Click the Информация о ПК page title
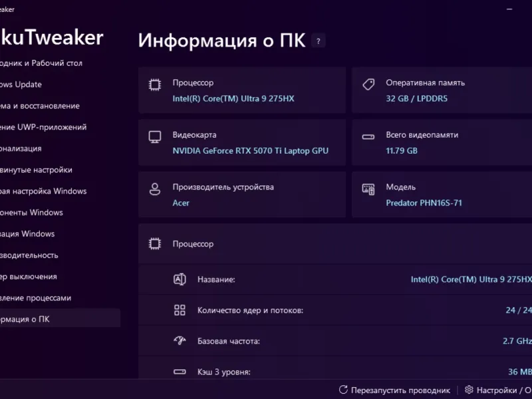 222,41
